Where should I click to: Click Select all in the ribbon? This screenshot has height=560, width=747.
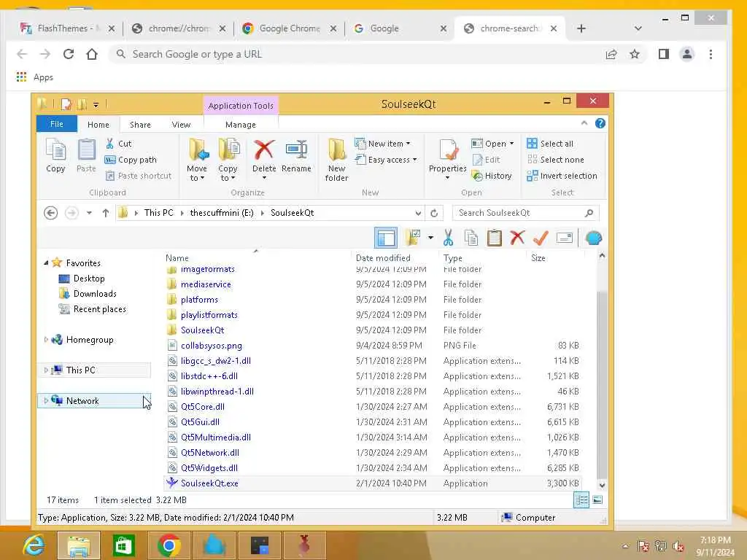(550, 144)
